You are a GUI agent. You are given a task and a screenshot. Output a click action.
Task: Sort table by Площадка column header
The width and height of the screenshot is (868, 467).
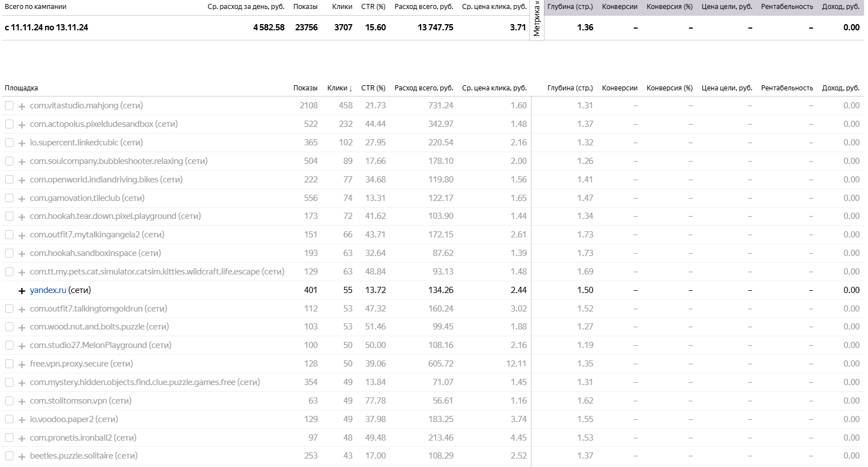pyautogui.click(x=21, y=88)
